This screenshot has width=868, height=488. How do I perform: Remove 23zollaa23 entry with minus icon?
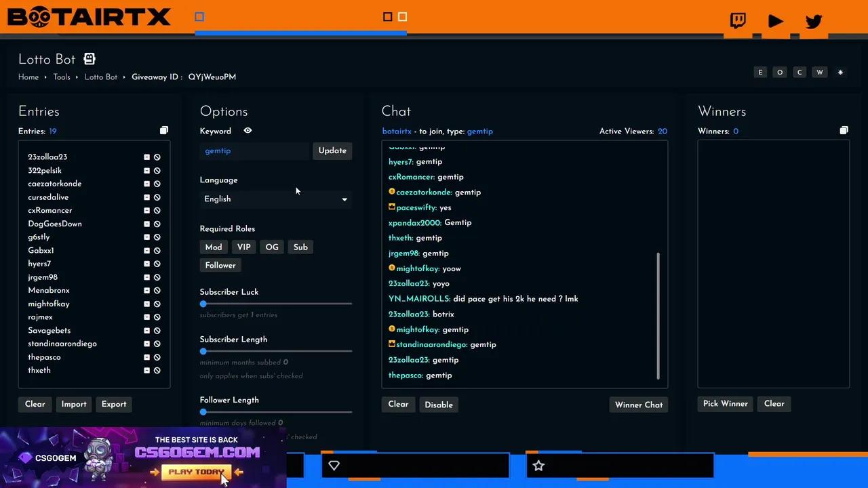click(146, 157)
